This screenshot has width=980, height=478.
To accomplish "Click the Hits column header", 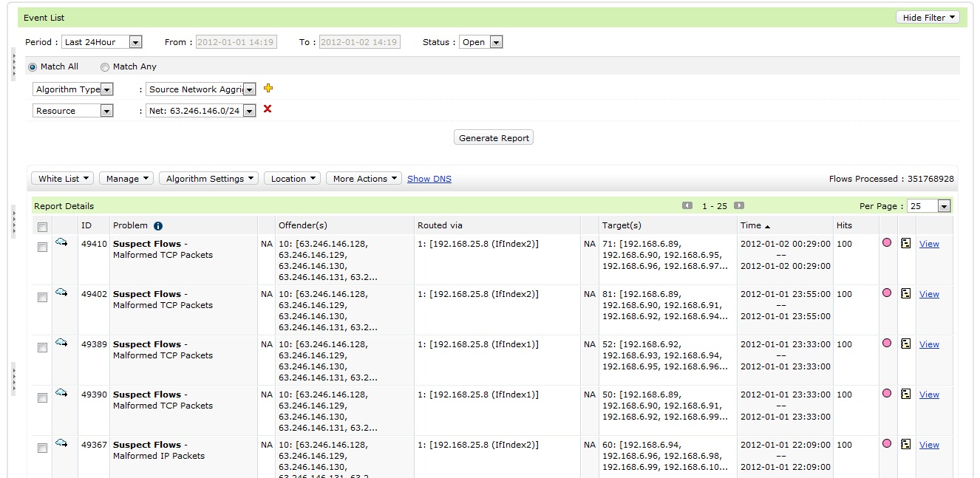I will [844, 225].
